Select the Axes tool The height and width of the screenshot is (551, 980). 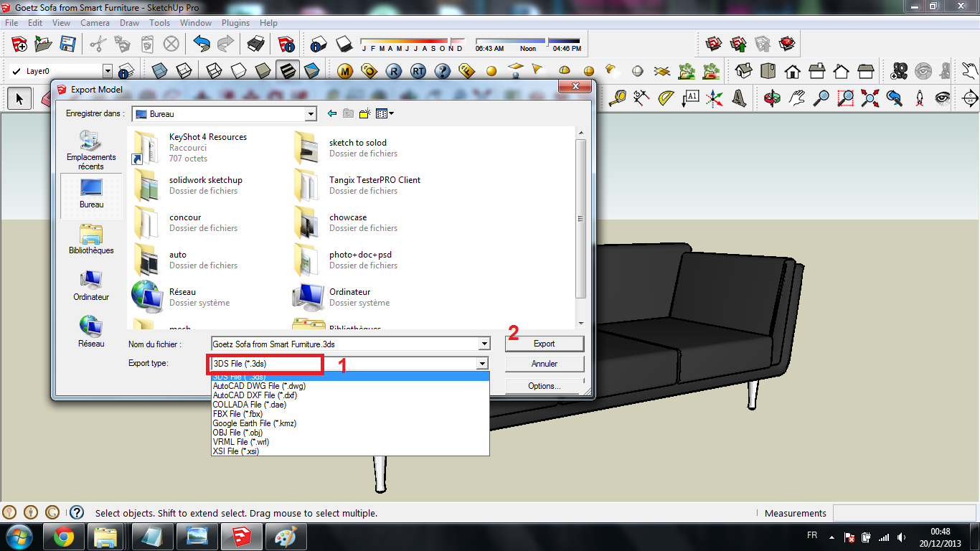[715, 98]
